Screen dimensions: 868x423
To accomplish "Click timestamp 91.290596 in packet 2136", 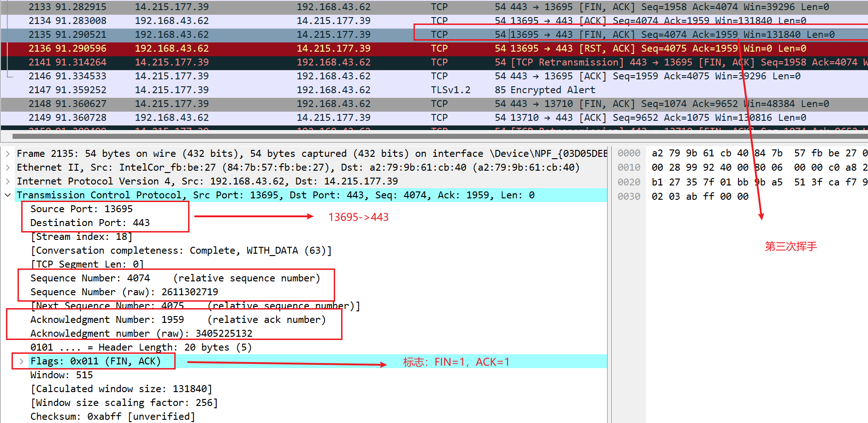I will (x=81, y=48).
